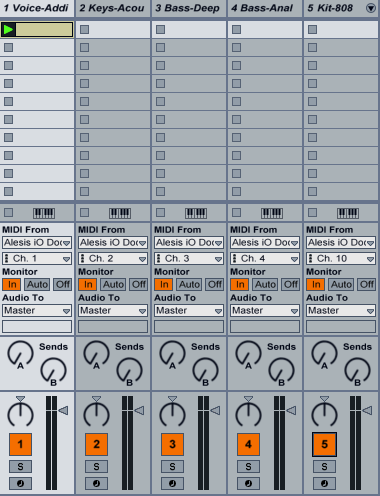Select the 1 Voice-Addi track header
This screenshot has height=496, width=380.
[37, 8]
